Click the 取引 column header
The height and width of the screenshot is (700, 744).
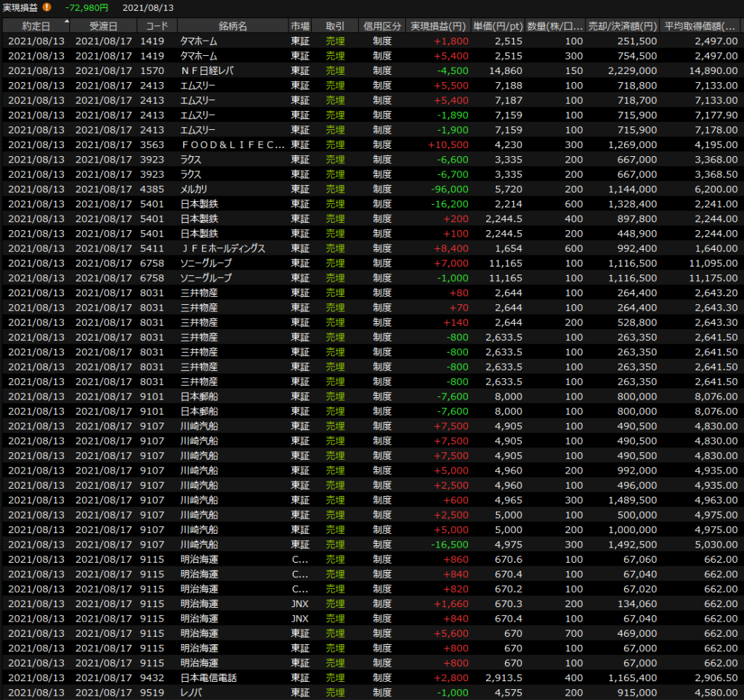(x=335, y=26)
